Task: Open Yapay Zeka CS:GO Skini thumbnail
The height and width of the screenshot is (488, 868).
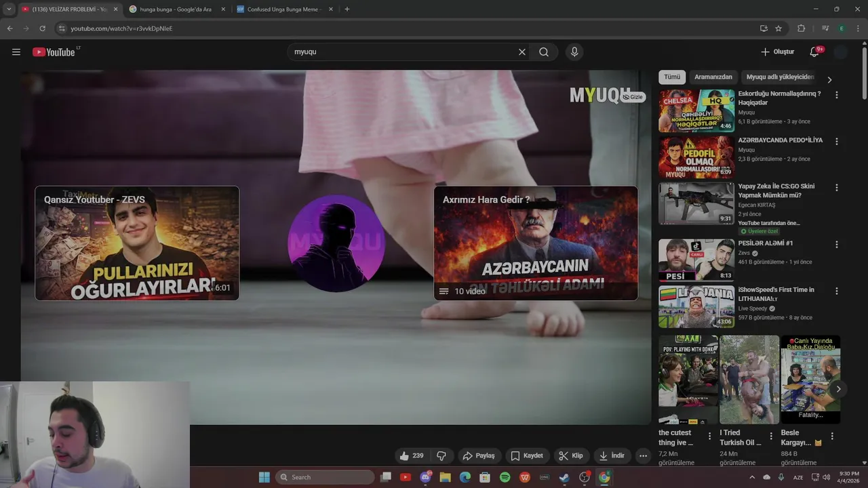Action: 696,203
